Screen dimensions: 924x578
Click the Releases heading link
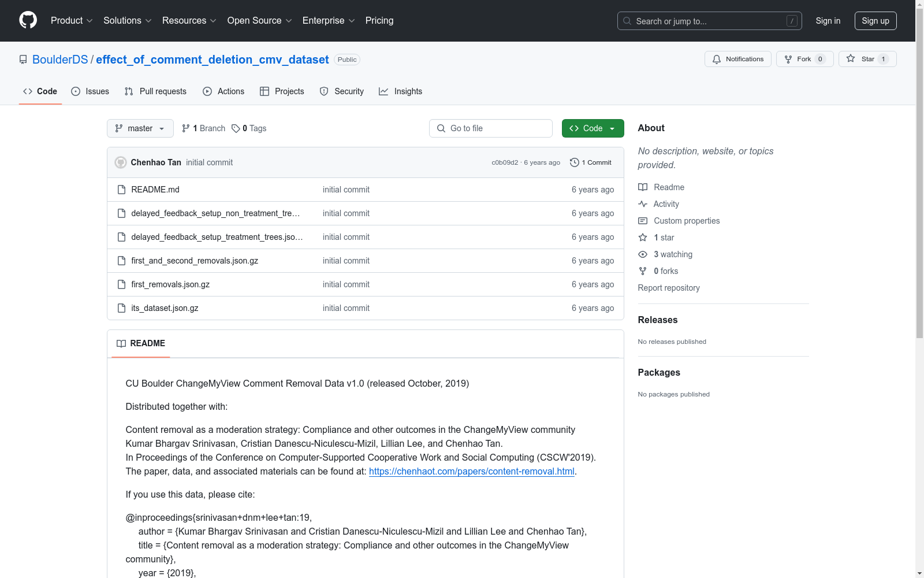click(x=658, y=320)
